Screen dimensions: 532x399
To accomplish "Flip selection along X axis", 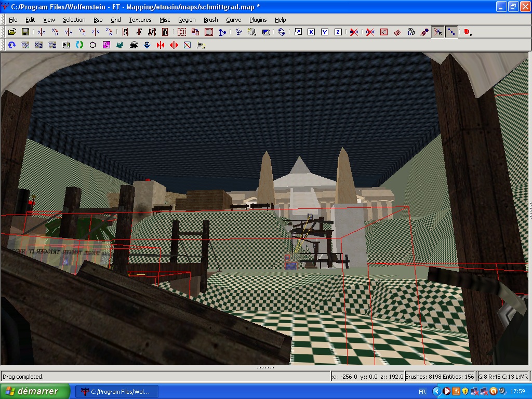I will pyautogui.click(x=42, y=32).
